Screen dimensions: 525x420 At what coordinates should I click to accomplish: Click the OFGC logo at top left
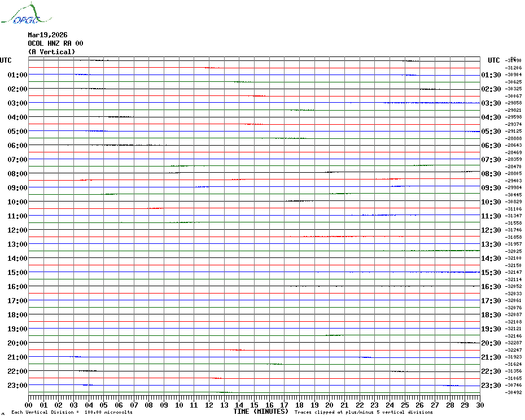[x=26, y=14]
